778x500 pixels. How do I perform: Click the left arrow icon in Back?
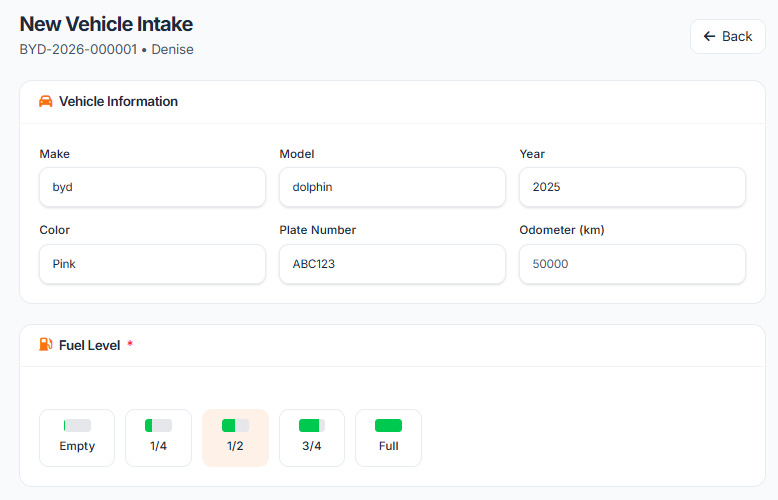click(710, 37)
